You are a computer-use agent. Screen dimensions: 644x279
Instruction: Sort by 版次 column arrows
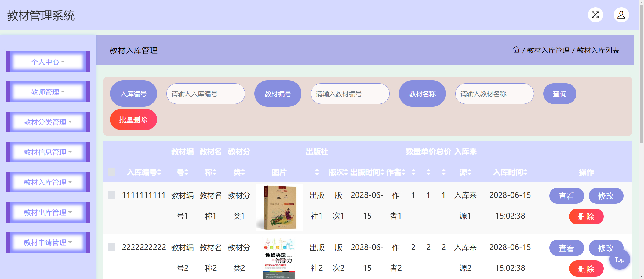346,172
